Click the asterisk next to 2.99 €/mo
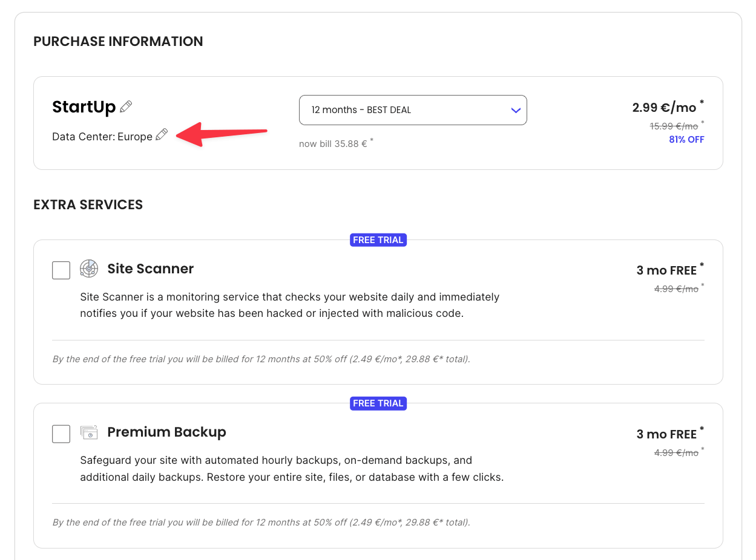Image resolution: width=756 pixels, height=560 pixels. pos(702,100)
